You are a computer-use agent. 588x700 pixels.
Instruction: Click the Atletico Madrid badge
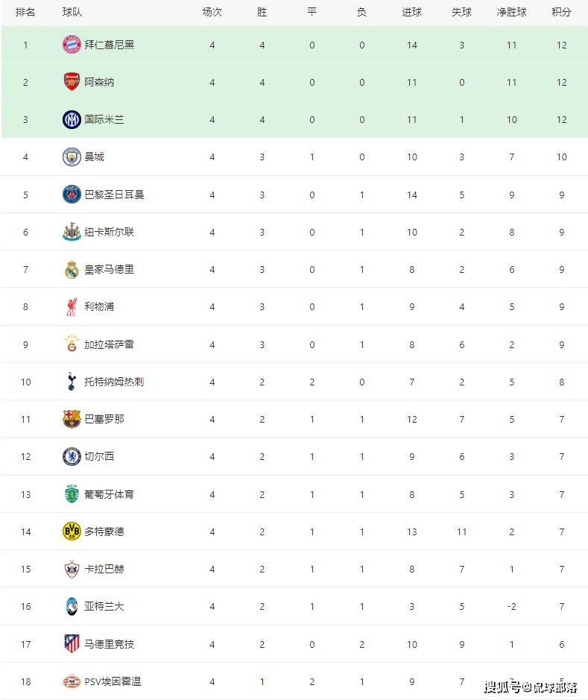click(72, 643)
